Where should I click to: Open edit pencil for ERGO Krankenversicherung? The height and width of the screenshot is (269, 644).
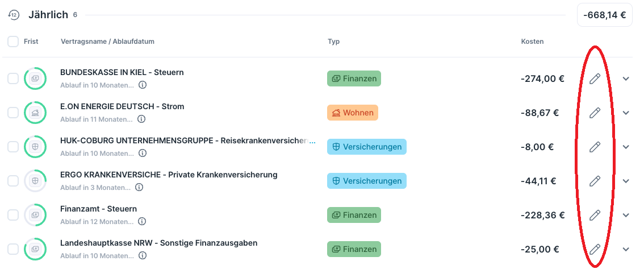pyautogui.click(x=595, y=181)
